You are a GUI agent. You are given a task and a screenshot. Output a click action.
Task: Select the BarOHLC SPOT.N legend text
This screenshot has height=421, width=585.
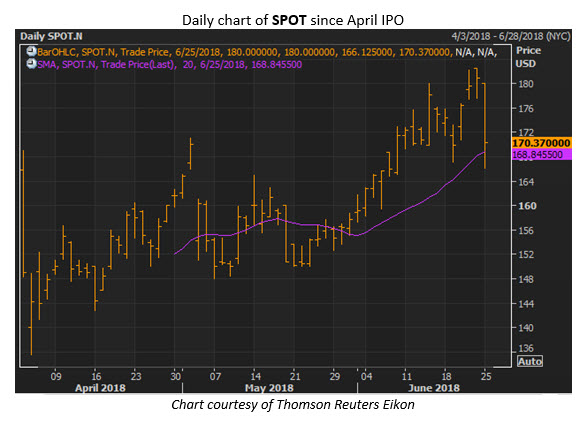(x=267, y=52)
